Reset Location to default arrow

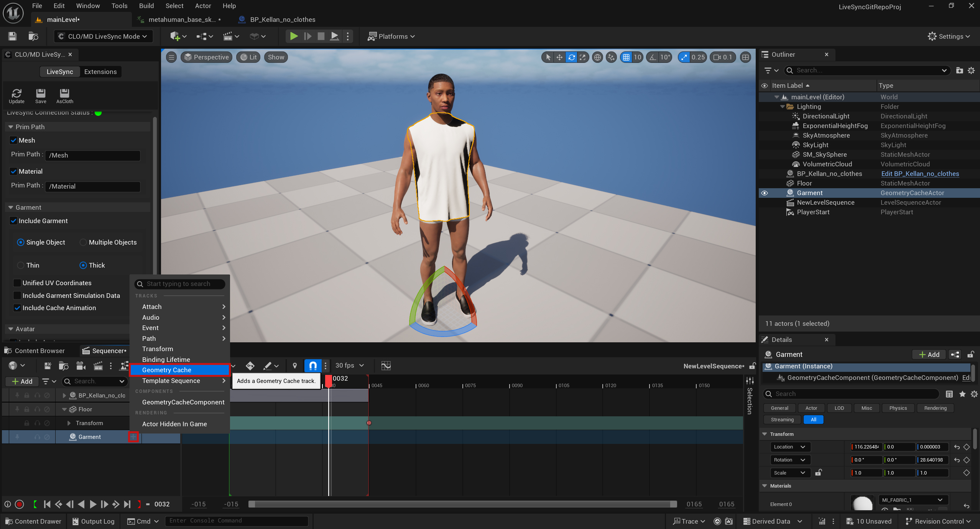[x=957, y=447]
